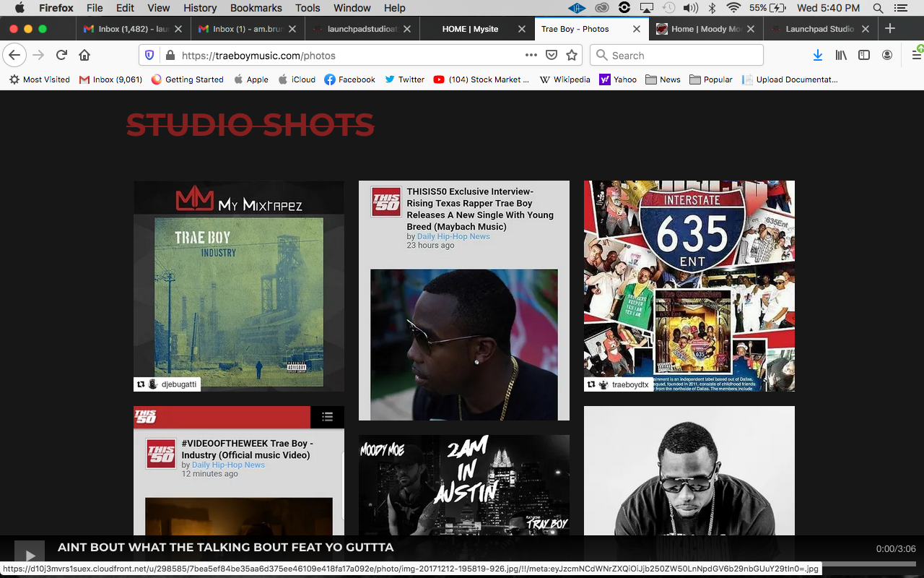
Task: Open the History menu
Action: (x=200, y=8)
